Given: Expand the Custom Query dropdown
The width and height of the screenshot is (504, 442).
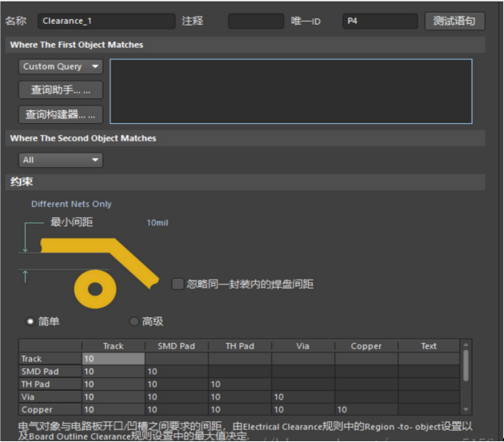Looking at the screenshot, I should click(61, 66).
